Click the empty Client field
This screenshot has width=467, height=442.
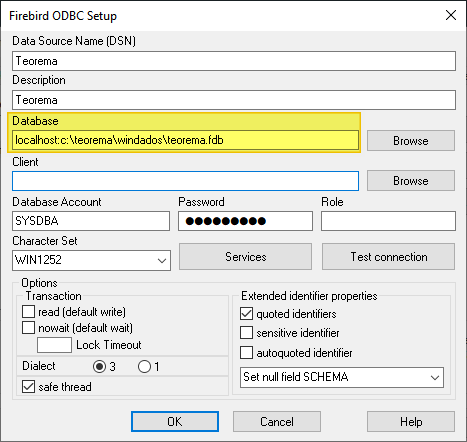click(185, 181)
